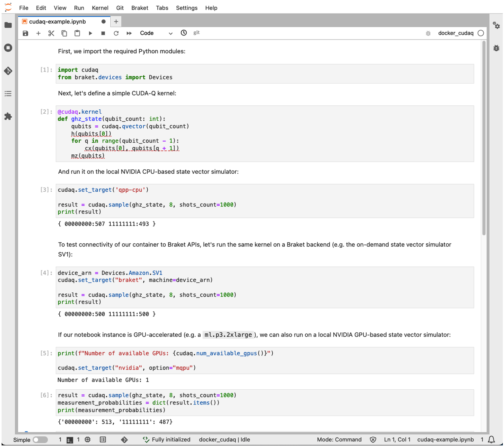Click the kernel status circle next to docker_cudaq

click(x=481, y=33)
